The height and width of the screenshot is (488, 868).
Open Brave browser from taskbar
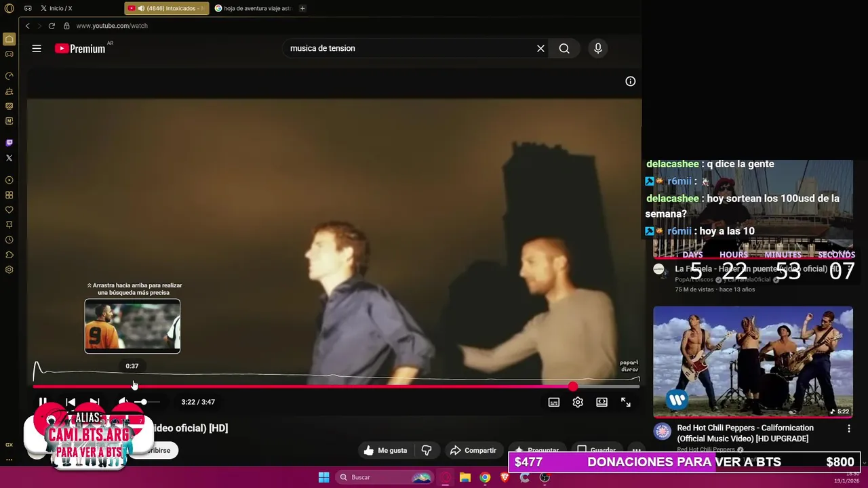coord(505,477)
